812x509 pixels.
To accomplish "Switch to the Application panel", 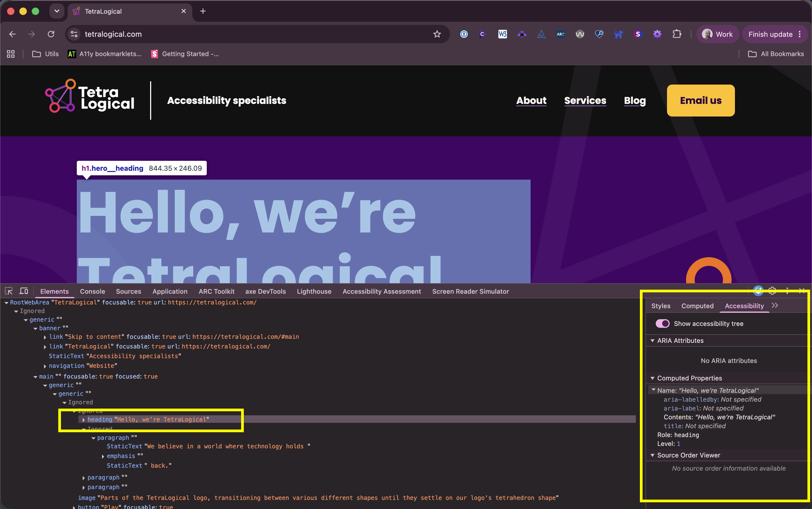I will 170,292.
